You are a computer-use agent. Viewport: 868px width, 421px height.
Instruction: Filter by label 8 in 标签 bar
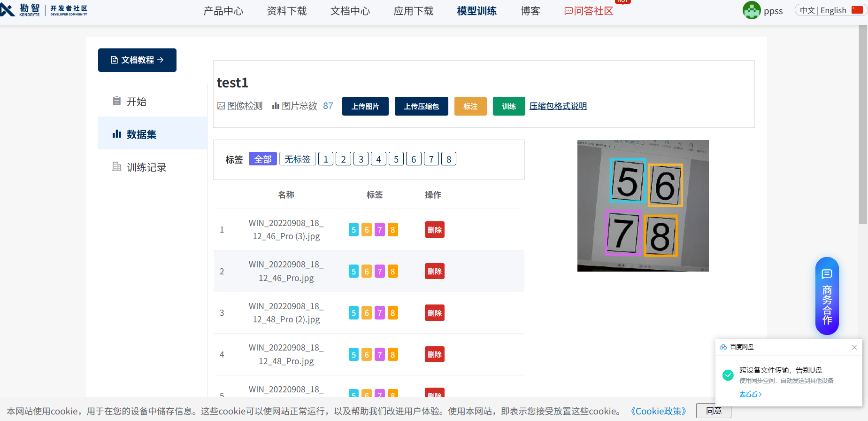[449, 159]
